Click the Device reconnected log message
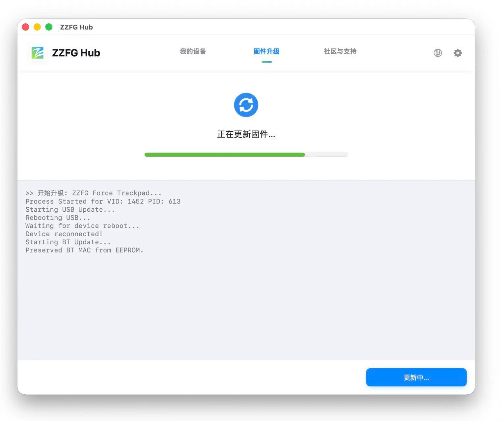The height and width of the screenshot is (421, 504). coord(64,234)
